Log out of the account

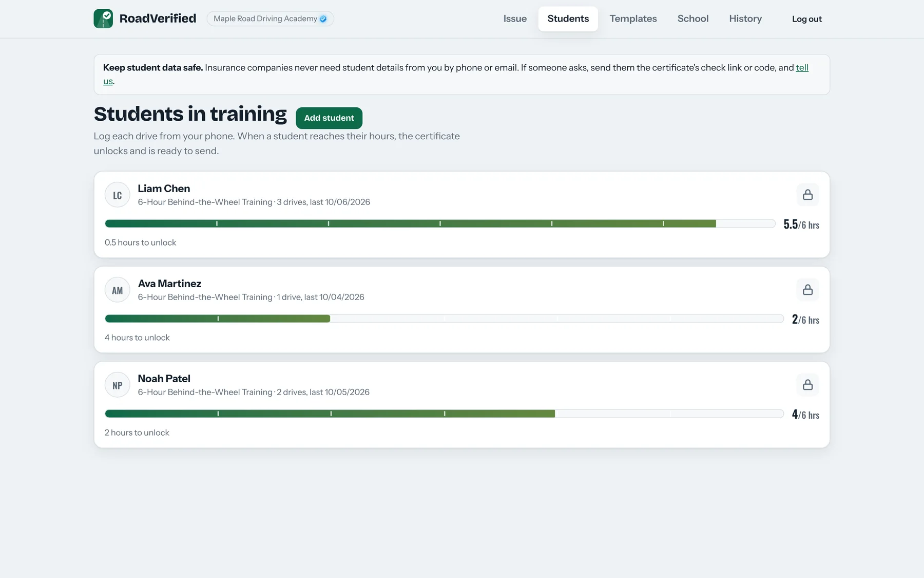click(807, 19)
